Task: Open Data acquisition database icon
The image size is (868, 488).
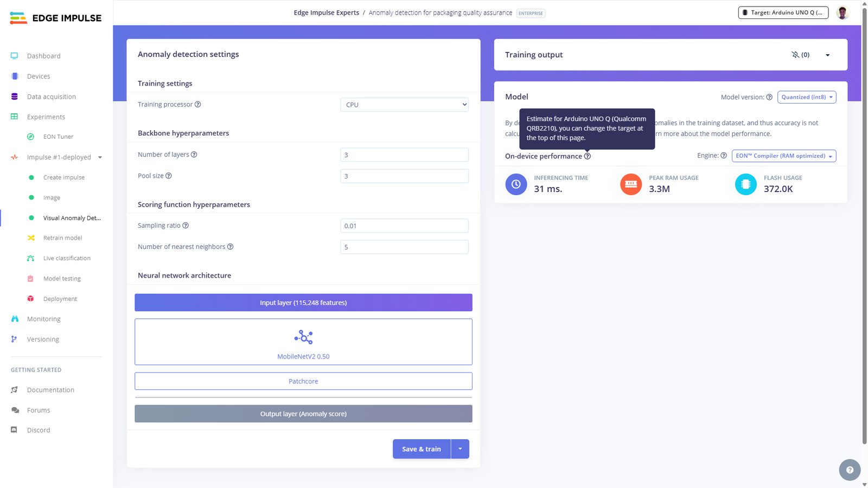Action: pos(15,97)
